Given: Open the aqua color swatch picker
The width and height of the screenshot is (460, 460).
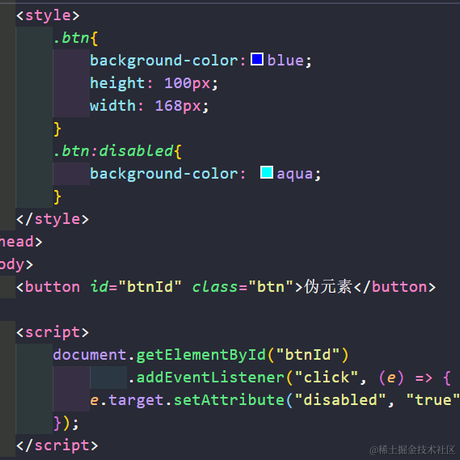Looking at the screenshot, I should coord(266,173).
